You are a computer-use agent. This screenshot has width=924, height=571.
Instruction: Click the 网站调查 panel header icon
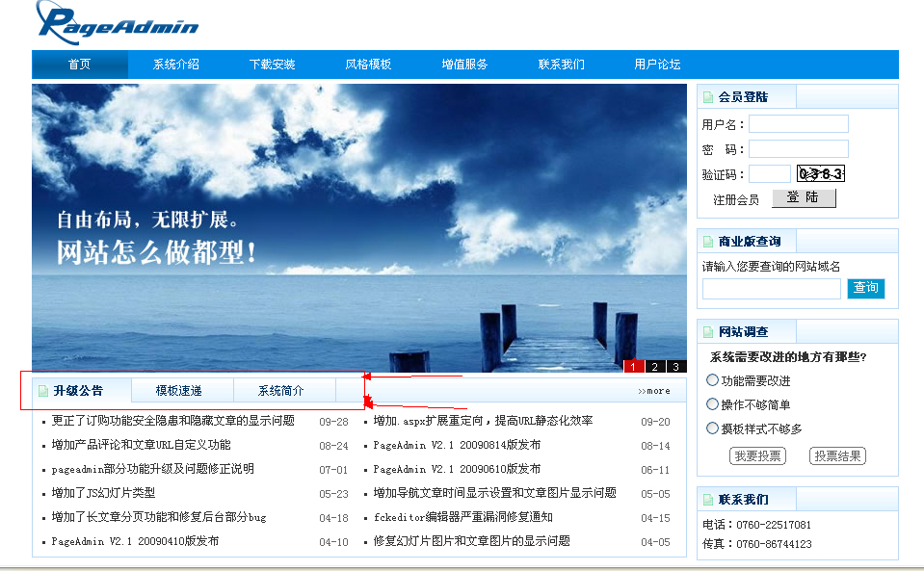click(708, 332)
